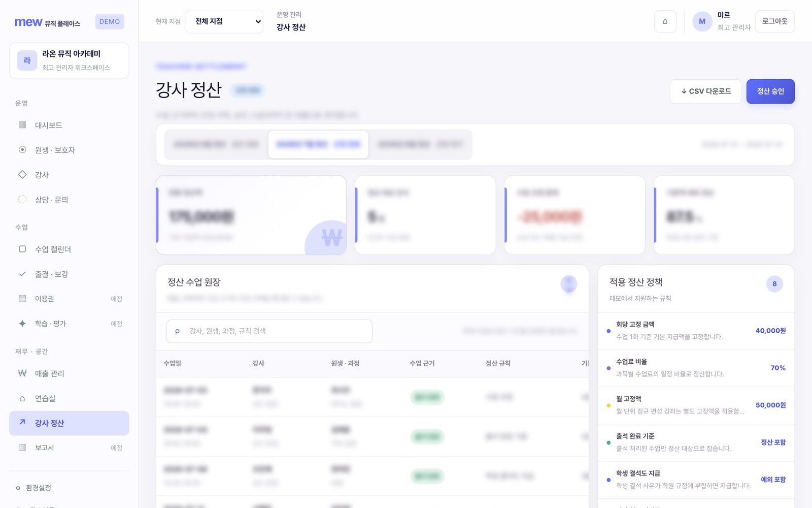Click the 정산 규칙 column header

coord(498,363)
